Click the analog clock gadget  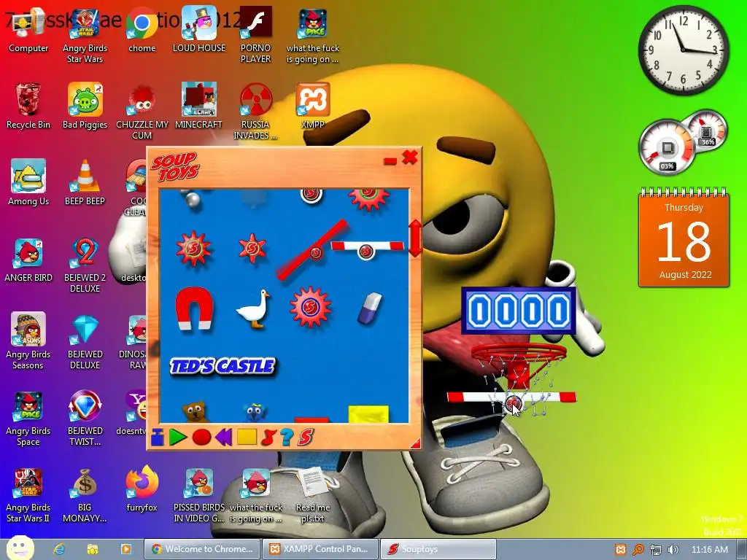tap(684, 50)
